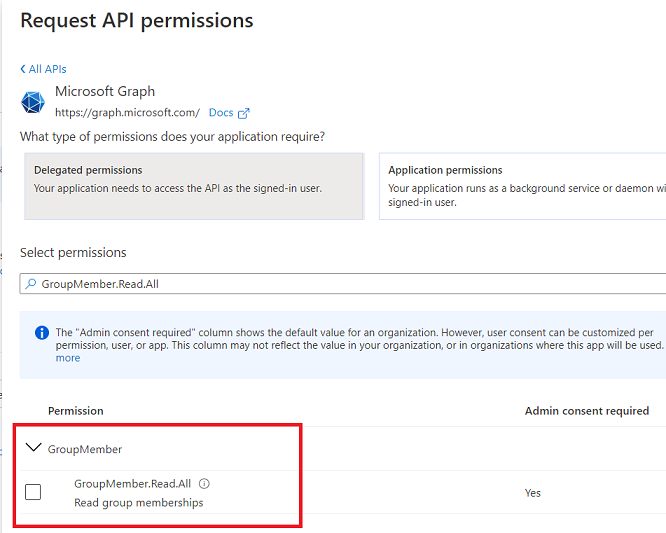Click the search magnifier icon
This screenshot has width=666, height=533.
coord(31,284)
